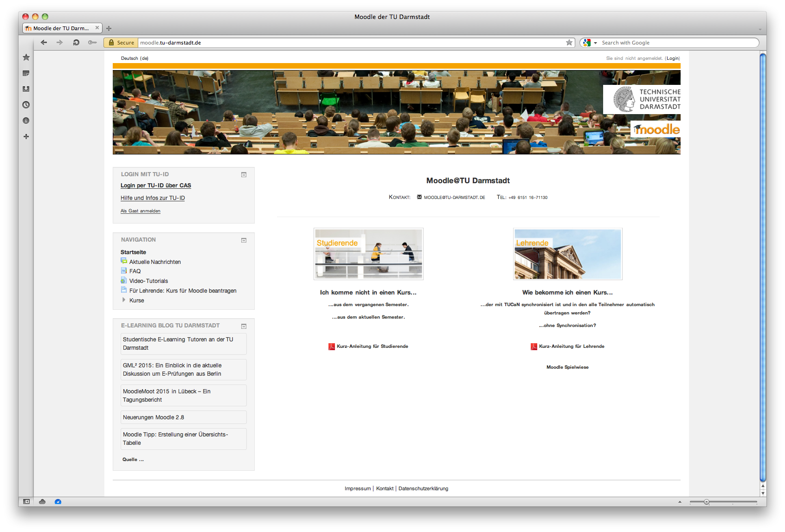Open Aktuelle Nachrichten in navigation
The height and width of the screenshot is (532, 785).
point(155,262)
